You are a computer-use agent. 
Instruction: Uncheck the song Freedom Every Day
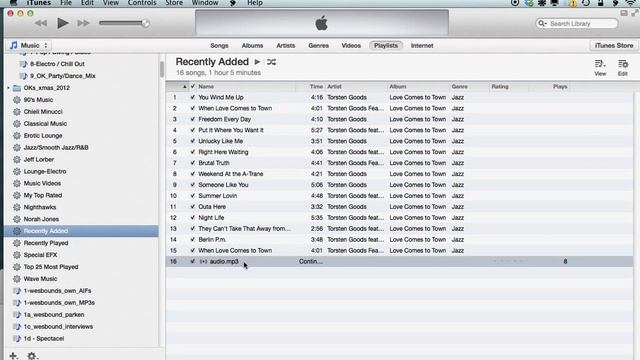point(193,119)
